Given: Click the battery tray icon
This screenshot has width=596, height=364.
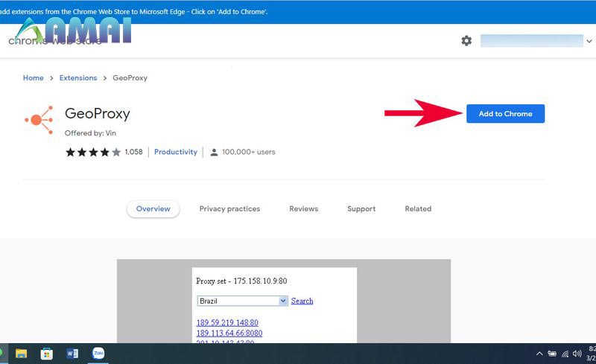Looking at the screenshot, I should tap(552, 354).
